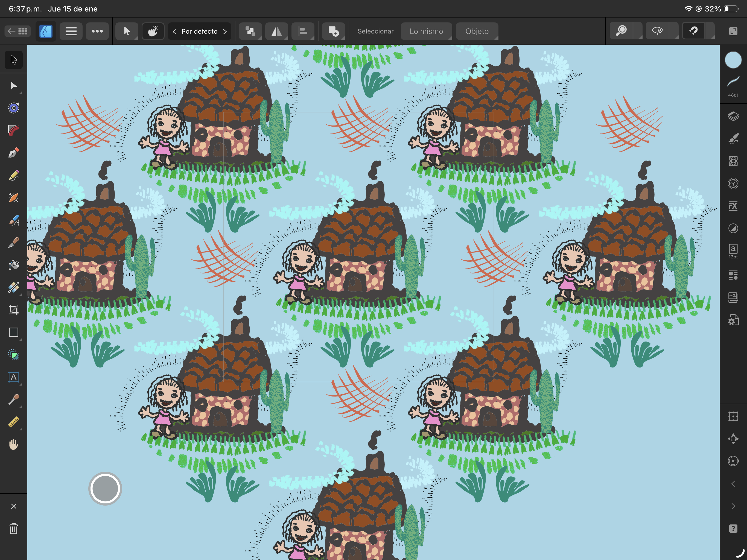Open the Appearance eye panel
The width and height of the screenshot is (747, 560).
pos(733,161)
